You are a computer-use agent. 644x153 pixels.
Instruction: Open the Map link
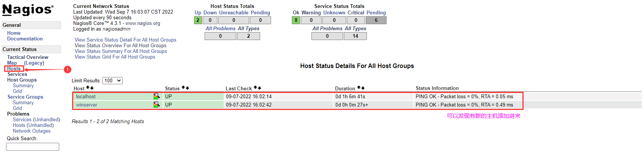[x=12, y=63]
